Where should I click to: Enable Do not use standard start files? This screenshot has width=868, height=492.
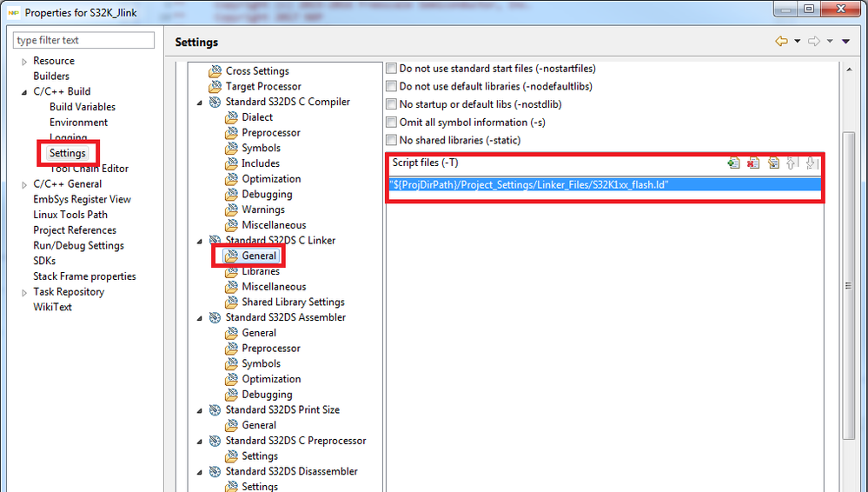pos(391,69)
